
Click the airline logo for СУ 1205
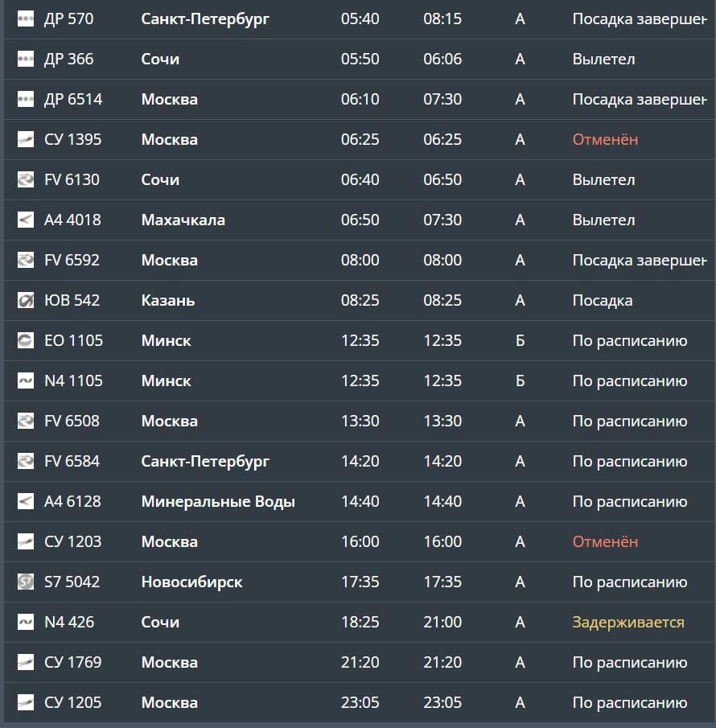coord(25,702)
